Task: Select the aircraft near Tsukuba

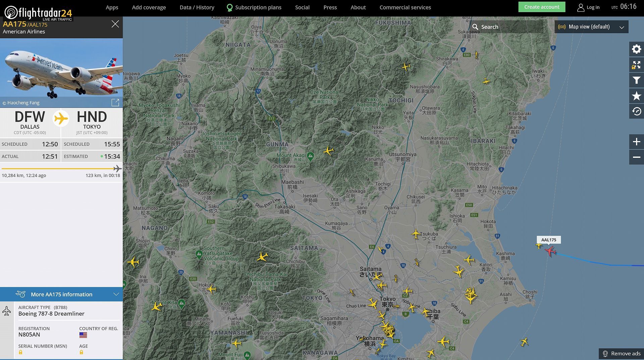Action: point(416,234)
